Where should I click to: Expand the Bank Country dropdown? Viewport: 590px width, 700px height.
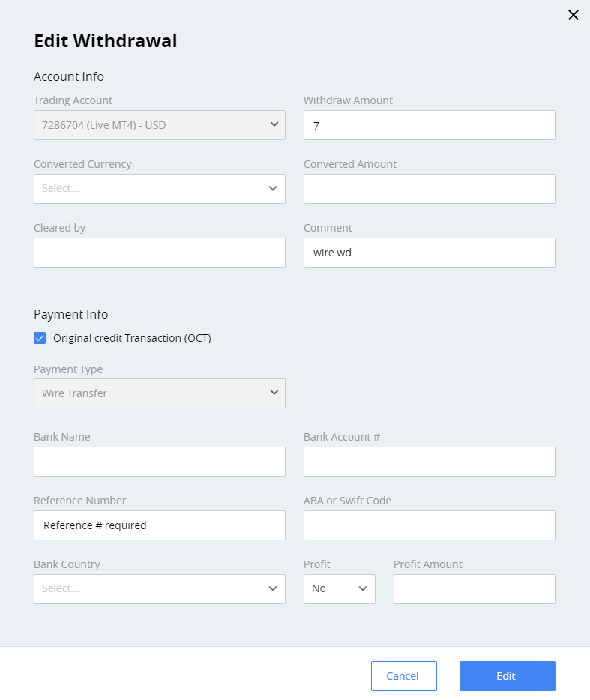(159, 588)
